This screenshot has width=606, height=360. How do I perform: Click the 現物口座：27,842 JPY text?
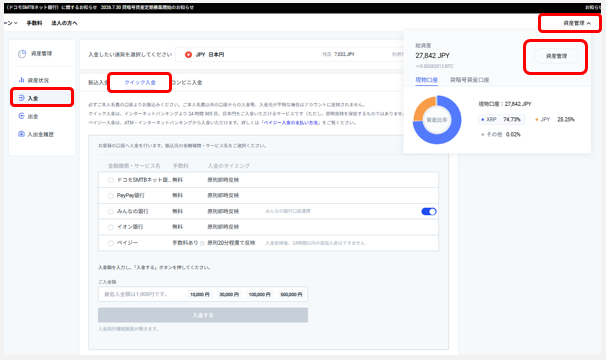pyautogui.click(x=505, y=104)
